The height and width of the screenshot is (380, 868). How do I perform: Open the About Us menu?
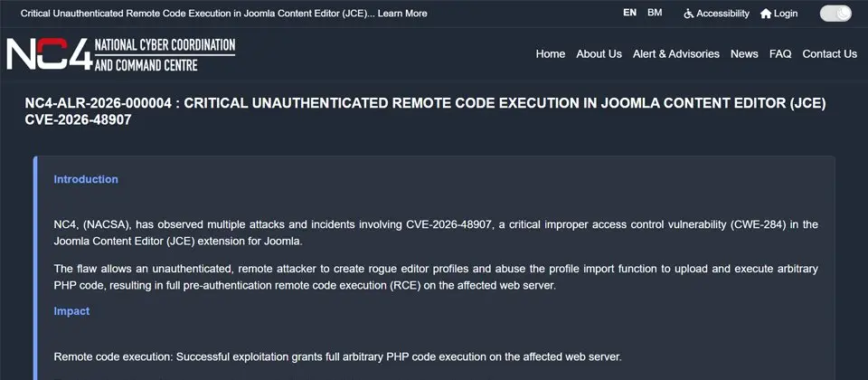[599, 53]
